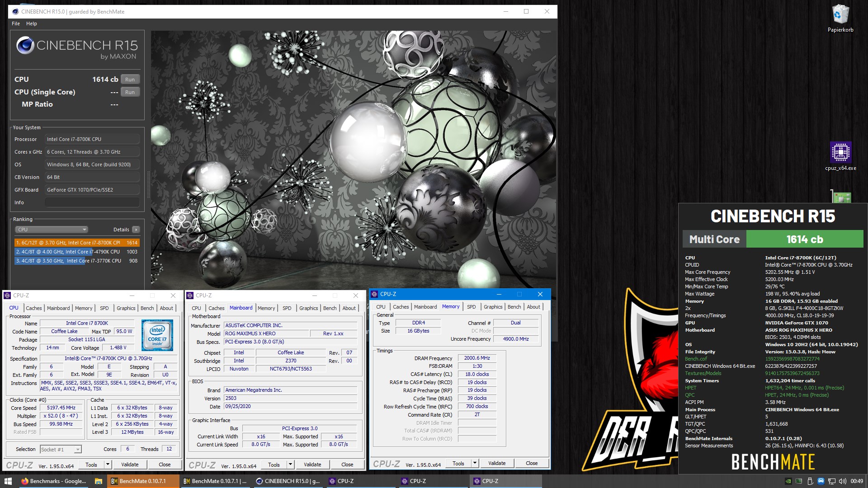Open the File menu in Cinebench

[x=16, y=23]
